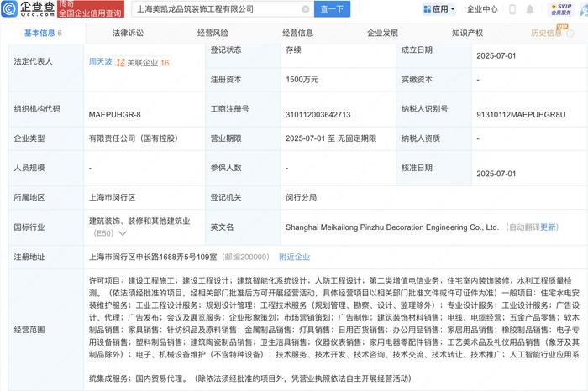Select organization code MAEPUHGR-8
Image resolution: width=588 pixels, height=391 pixels.
[x=115, y=115]
